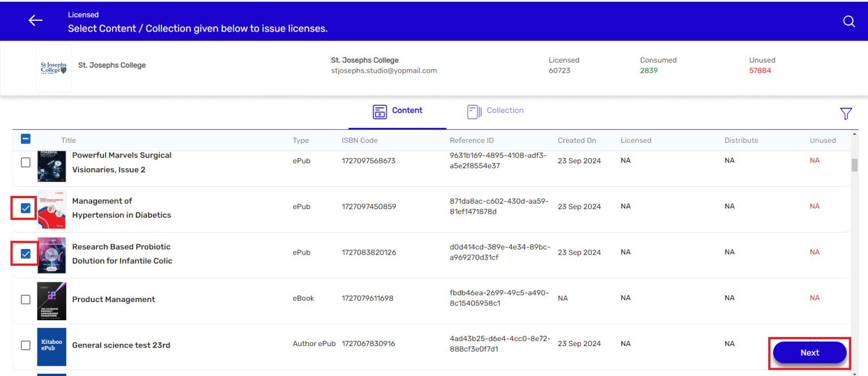This screenshot has width=868, height=376.
Task: Click bold St. Josephs College above email
Action: click(364, 60)
